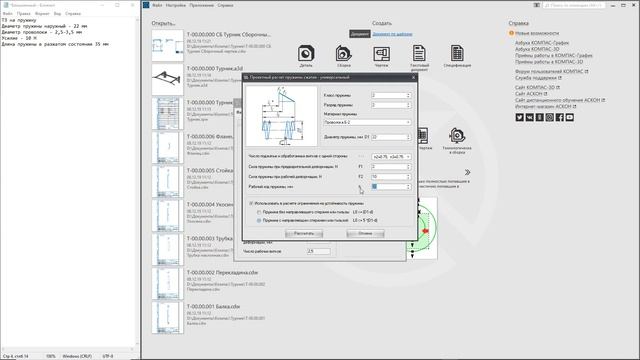
Task: Create a new Чертеж document
Action: pyautogui.click(x=381, y=56)
